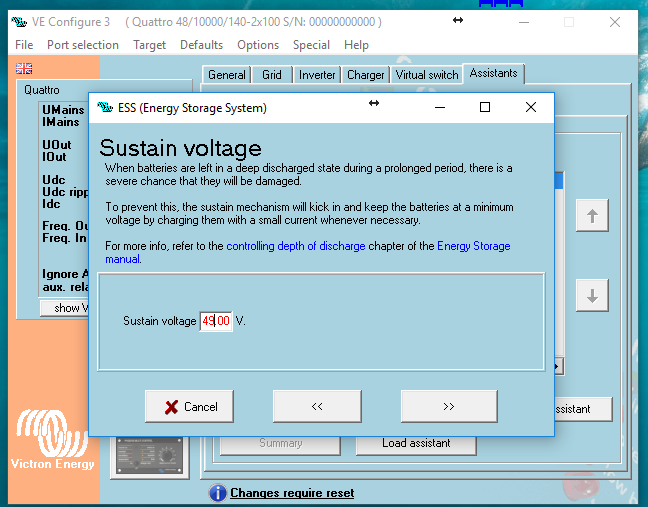Open the Special menu
The height and width of the screenshot is (507, 648).
pyautogui.click(x=311, y=45)
